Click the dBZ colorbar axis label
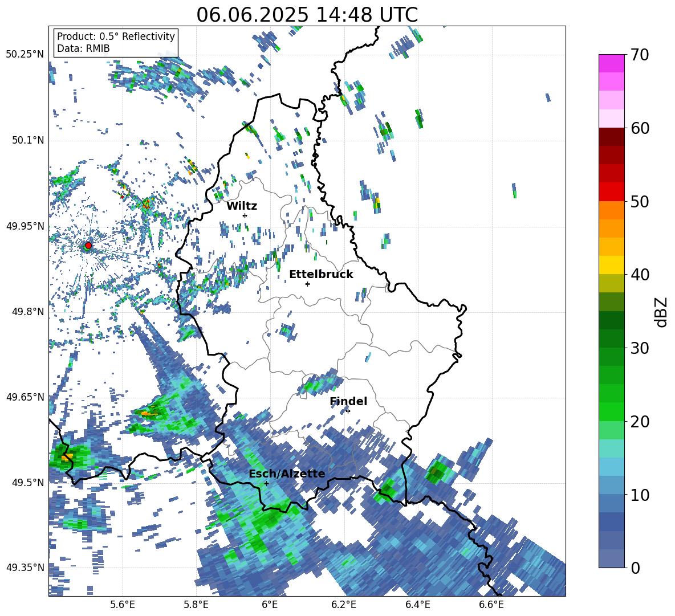Image resolution: width=675 pixels, height=616 pixels. [662, 312]
